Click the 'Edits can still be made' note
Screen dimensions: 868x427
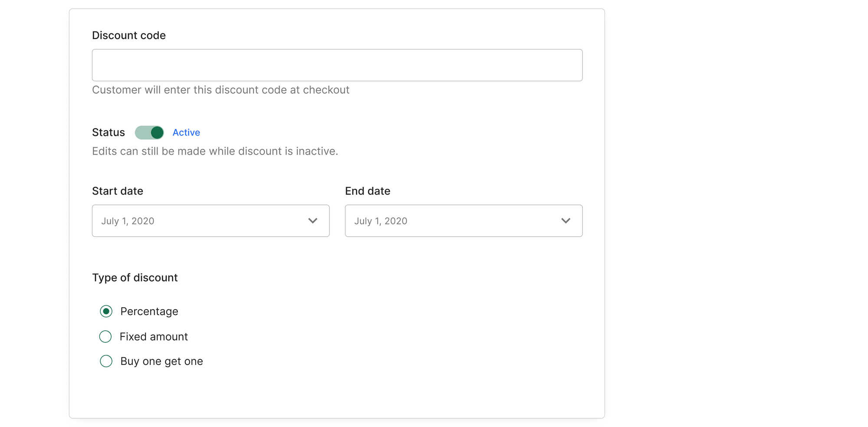[x=215, y=151]
